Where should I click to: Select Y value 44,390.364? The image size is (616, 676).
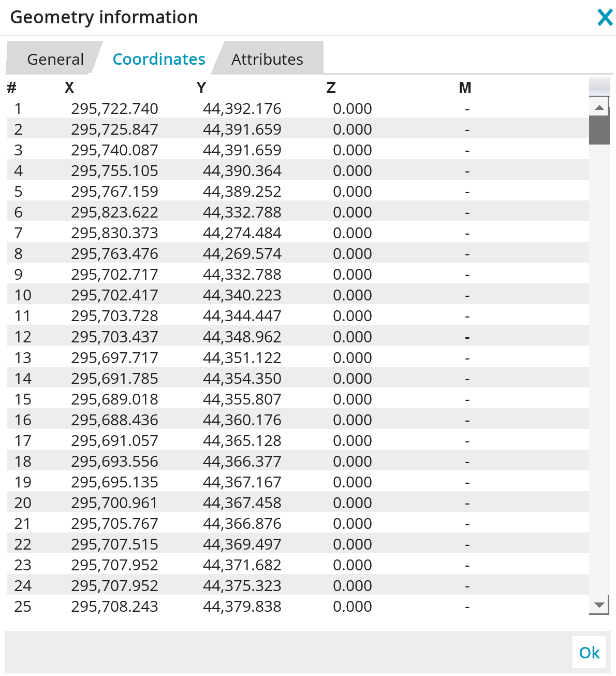(x=242, y=171)
